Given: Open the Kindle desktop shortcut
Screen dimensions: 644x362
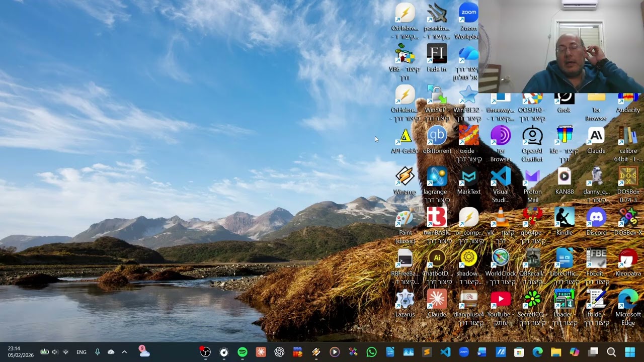Looking at the screenshot, I should pyautogui.click(x=565, y=221).
